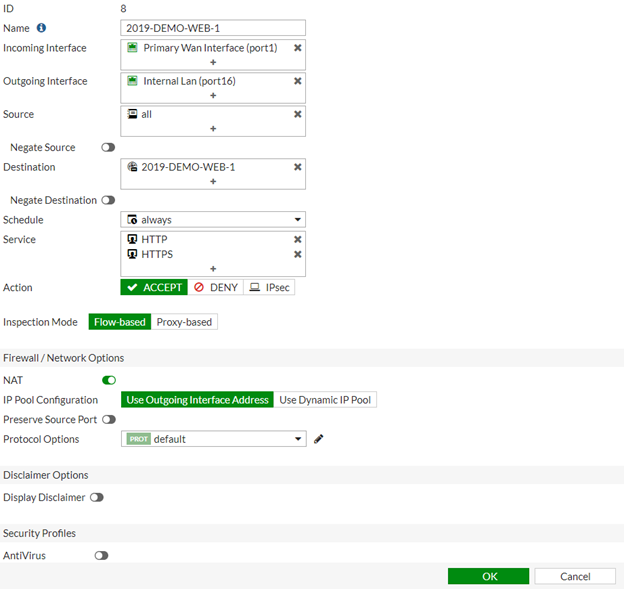The height and width of the screenshot is (589, 624).
Task: Click the 'all' address icon in Source
Action: coord(132,114)
